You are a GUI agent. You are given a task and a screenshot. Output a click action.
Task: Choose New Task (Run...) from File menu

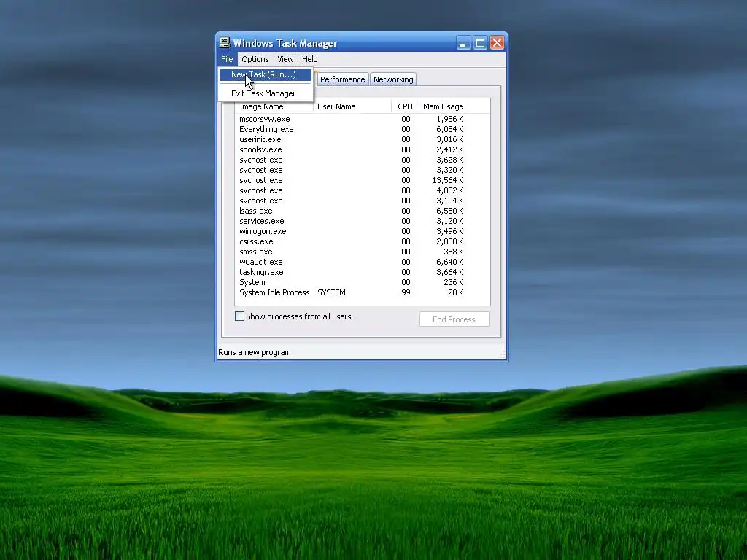click(266, 74)
